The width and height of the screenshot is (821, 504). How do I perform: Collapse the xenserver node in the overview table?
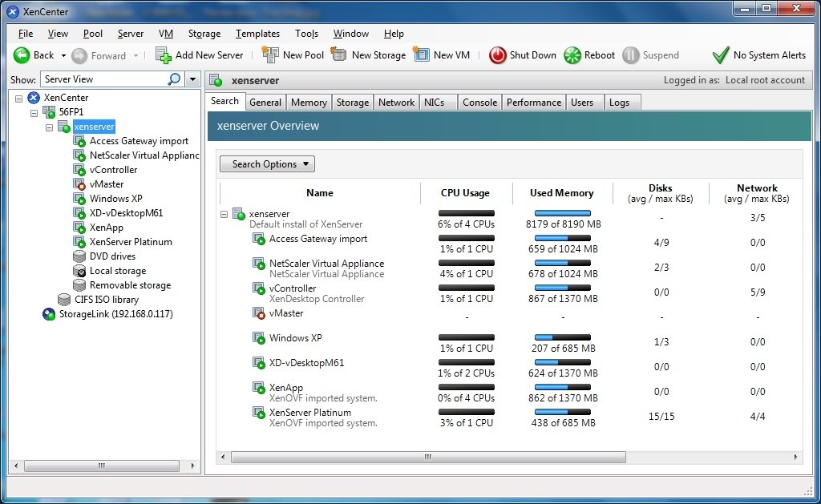(224, 214)
